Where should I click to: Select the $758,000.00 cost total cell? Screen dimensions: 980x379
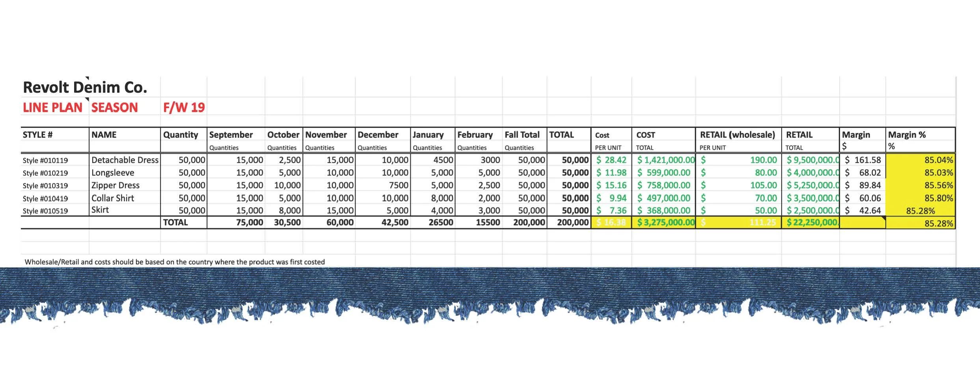[x=664, y=185]
